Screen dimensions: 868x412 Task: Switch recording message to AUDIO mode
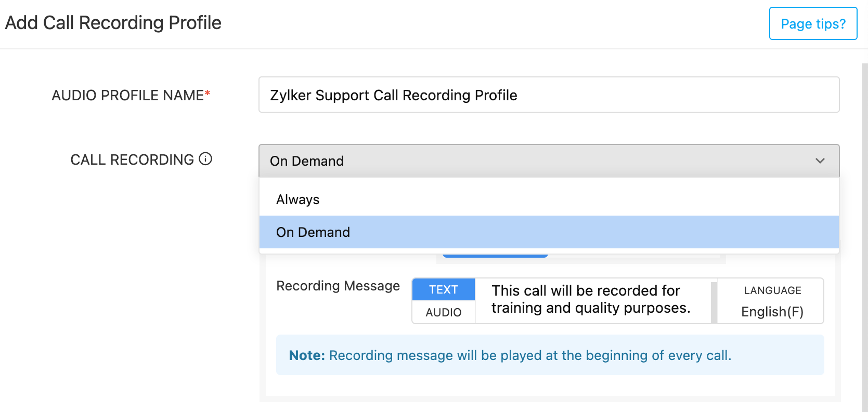pyautogui.click(x=443, y=312)
